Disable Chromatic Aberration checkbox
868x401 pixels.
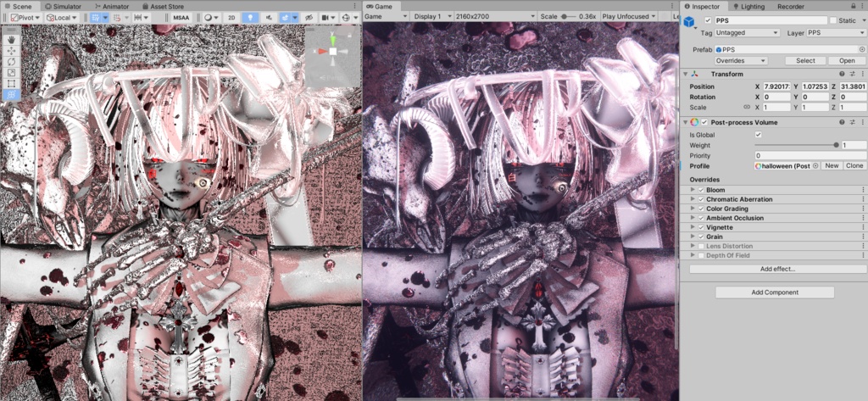[x=701, y=199]
